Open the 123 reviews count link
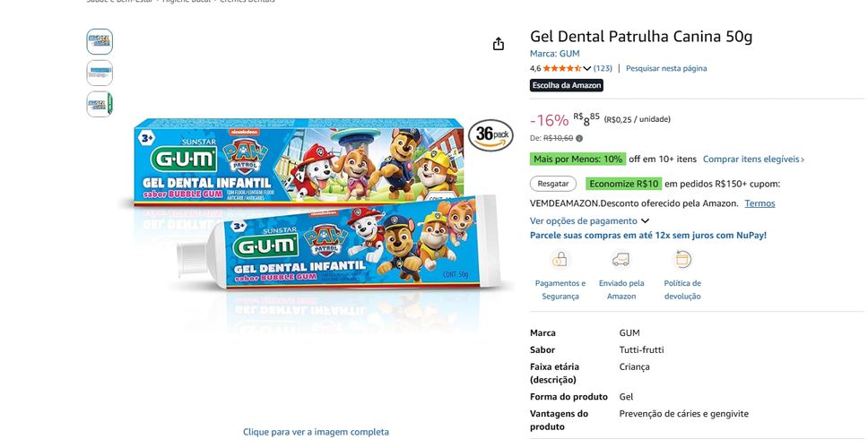The width and height of the screenshot is (868, 448). (x=603, y=69)
